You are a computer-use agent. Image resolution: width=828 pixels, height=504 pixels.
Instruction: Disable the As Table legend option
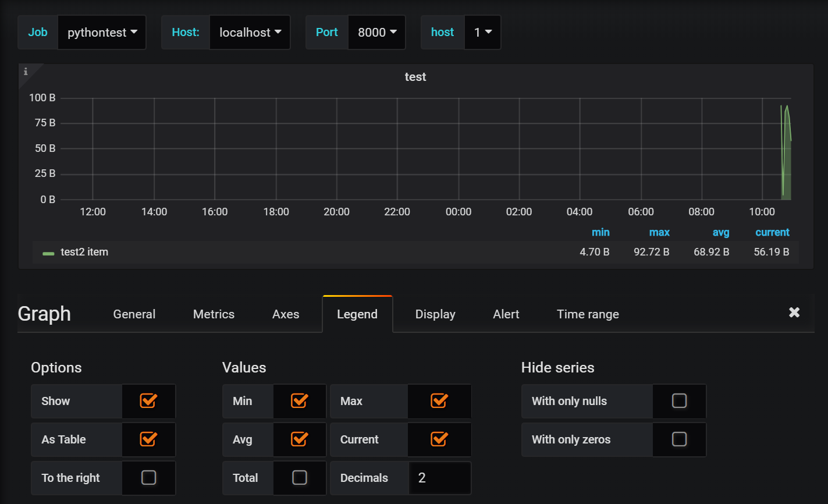148,439
